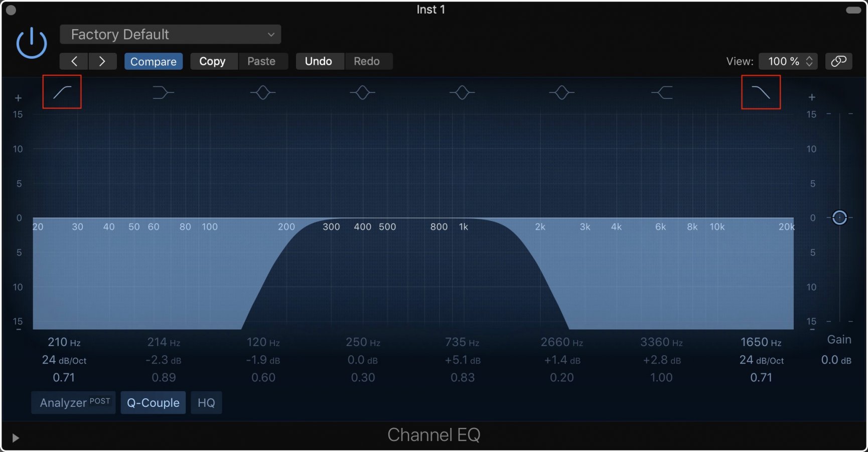The height and width of the screenshot is (452, 868).
Task: Enable the Analyzer POST display
Action: click(73, 402)
